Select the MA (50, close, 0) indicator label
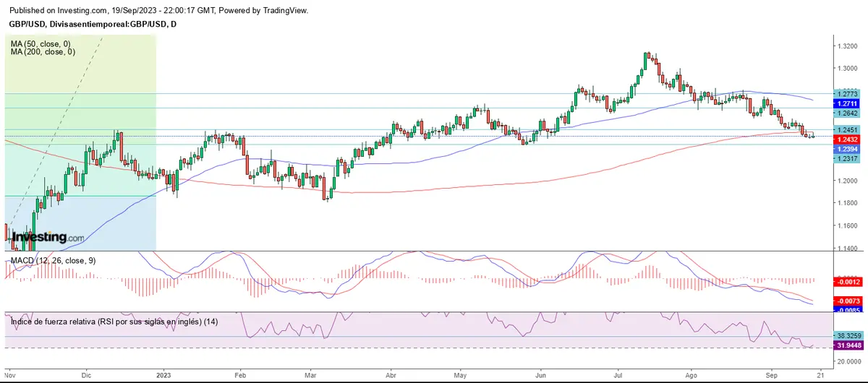The width and height of the screenshot is (868, 383). tap(43, 43)
